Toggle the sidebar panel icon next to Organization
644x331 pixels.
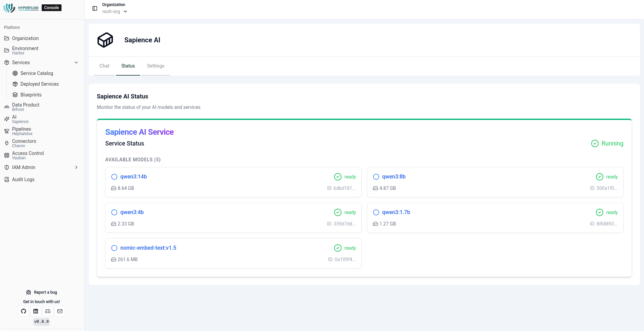(x=94, y=8)
